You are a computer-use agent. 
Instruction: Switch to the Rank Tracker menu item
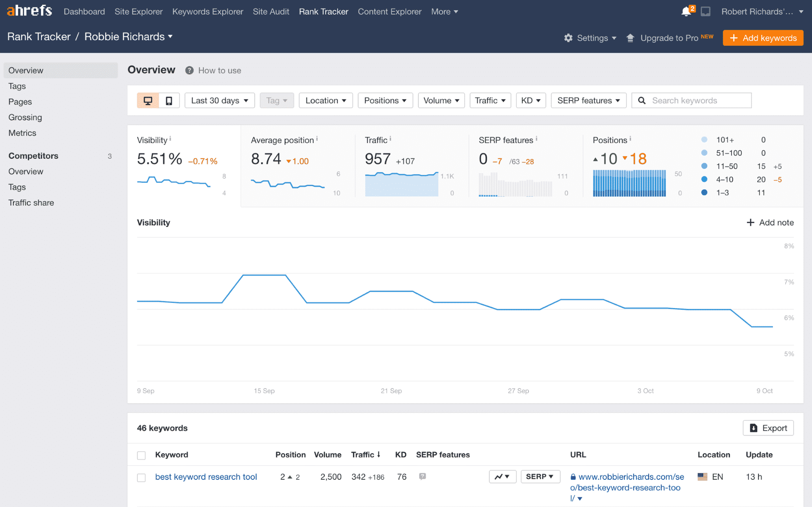323,11
